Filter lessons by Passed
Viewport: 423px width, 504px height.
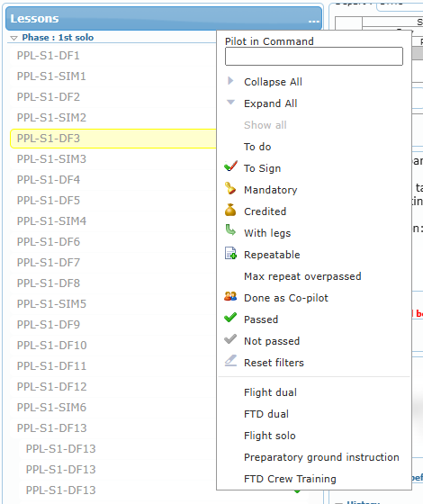261,319
